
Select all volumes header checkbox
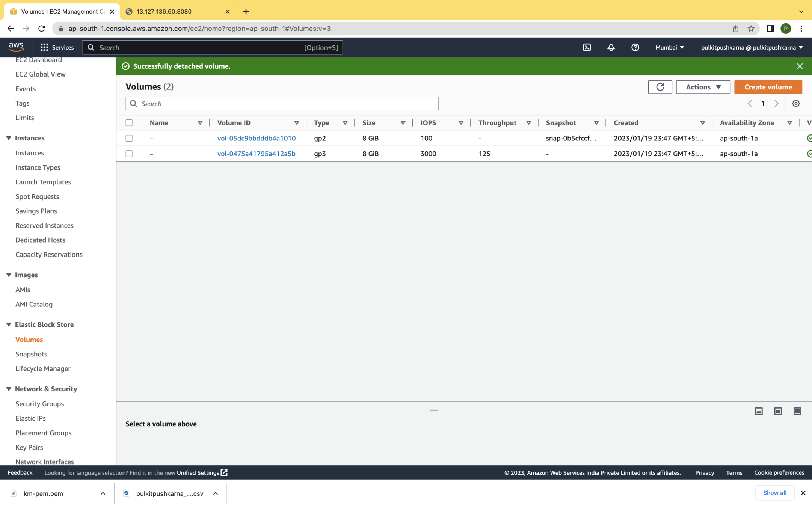tap(129, 123)
